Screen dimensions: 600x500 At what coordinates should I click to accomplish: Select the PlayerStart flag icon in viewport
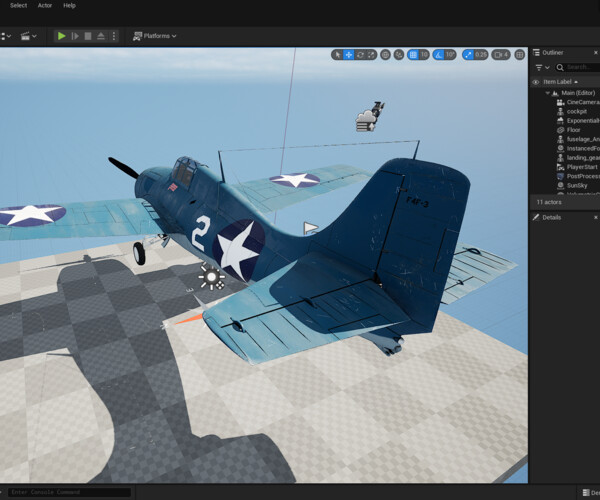(x=310, y=228)
